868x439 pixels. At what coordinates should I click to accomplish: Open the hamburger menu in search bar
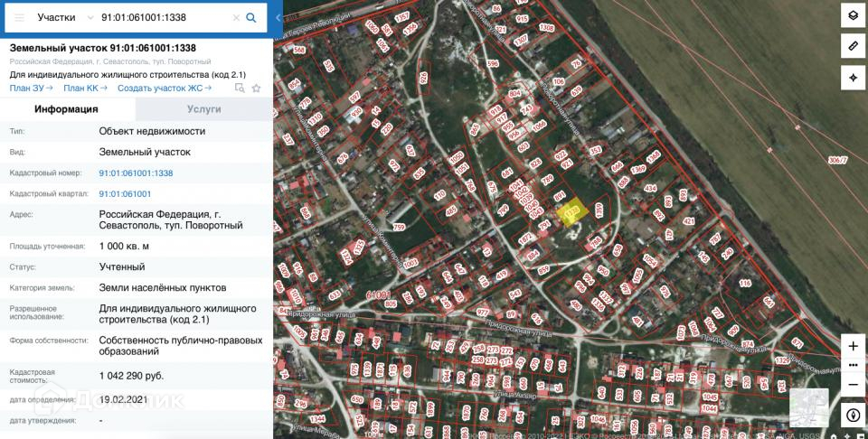19,18
